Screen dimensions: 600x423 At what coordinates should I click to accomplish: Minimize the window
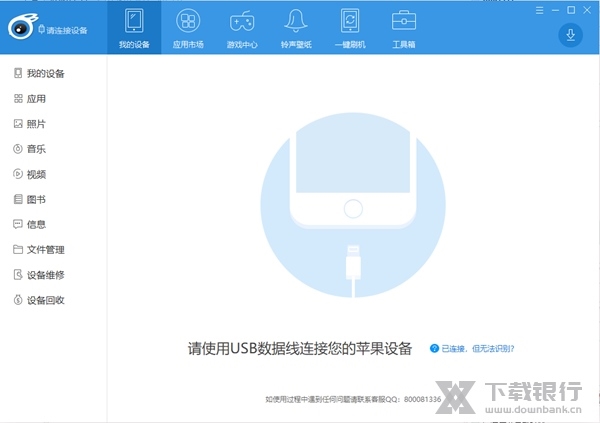555,10
